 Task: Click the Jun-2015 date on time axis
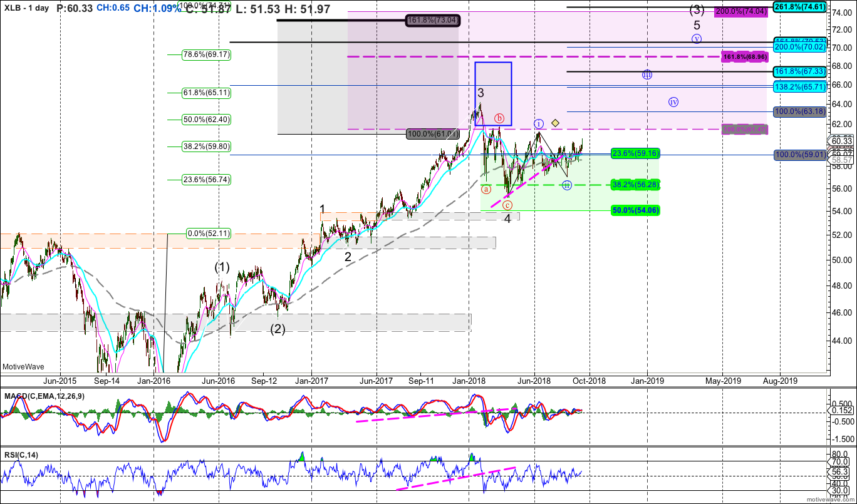coord(59,380)
